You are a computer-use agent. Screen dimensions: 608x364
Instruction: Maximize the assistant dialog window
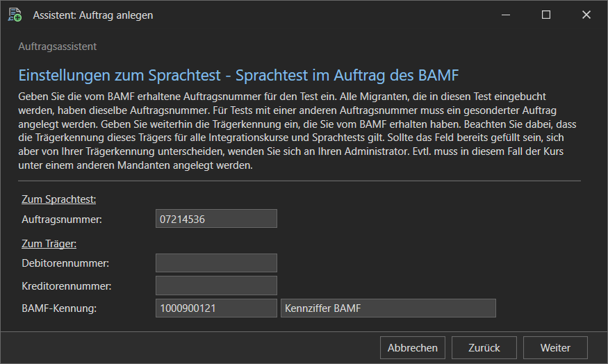pos(546,15)
